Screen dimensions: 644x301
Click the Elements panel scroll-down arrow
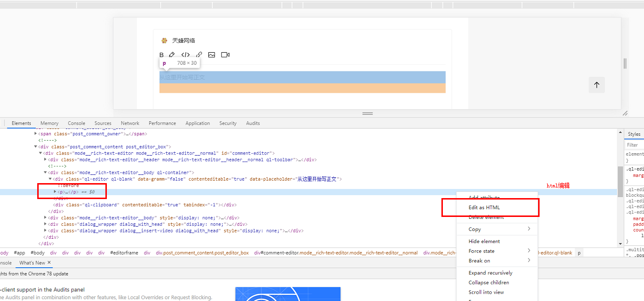620,244
